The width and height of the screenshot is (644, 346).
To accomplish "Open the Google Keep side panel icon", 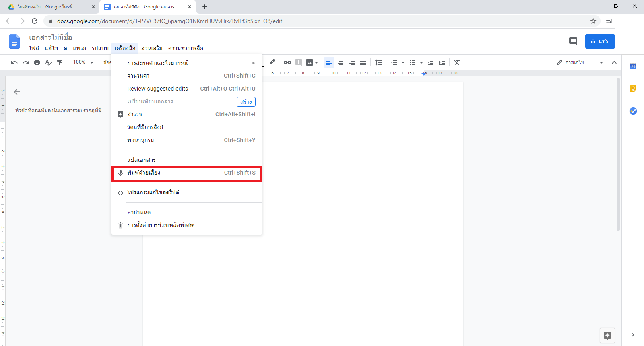I will (x=633, y=89).
